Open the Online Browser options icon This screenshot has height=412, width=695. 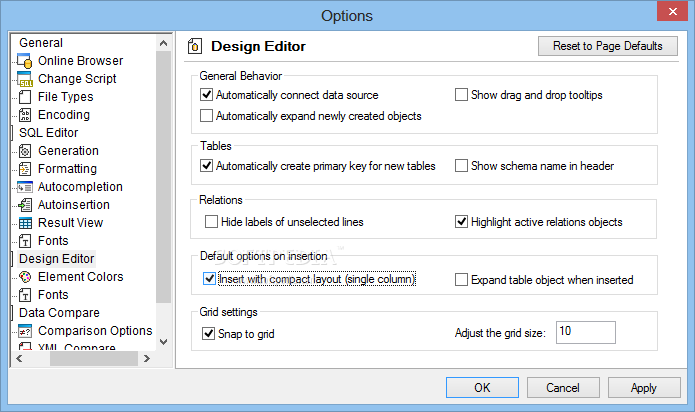point(25,61)
